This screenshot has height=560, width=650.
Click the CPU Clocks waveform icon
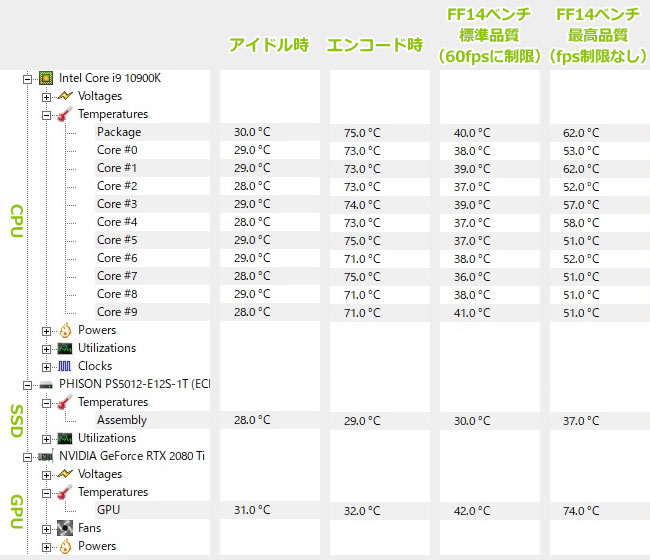tap(65, 366)
